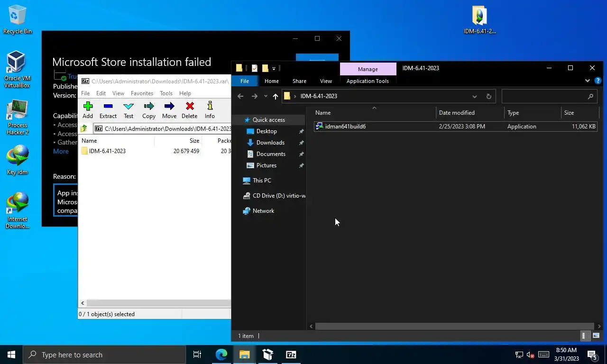This screenshot has width=607, height=364.
Task: Open the Favorites menu in 7-Zip
Action: coord(142,93)
